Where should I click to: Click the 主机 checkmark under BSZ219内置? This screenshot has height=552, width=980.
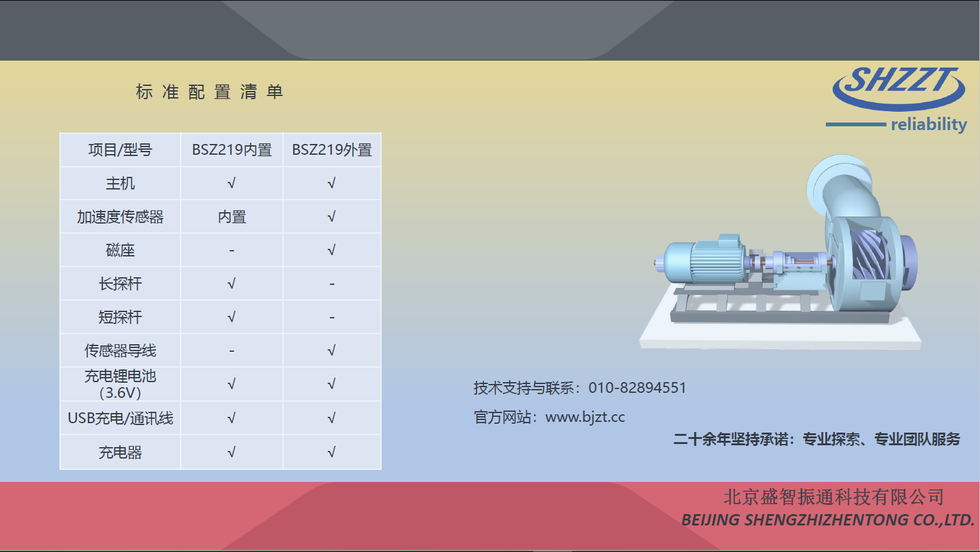click(x=232, y=183)
